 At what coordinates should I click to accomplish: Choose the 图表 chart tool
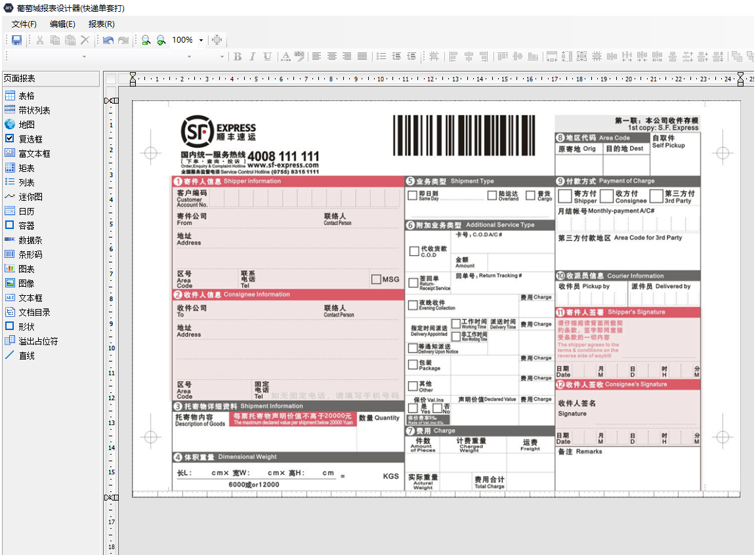tap(20, 269)
